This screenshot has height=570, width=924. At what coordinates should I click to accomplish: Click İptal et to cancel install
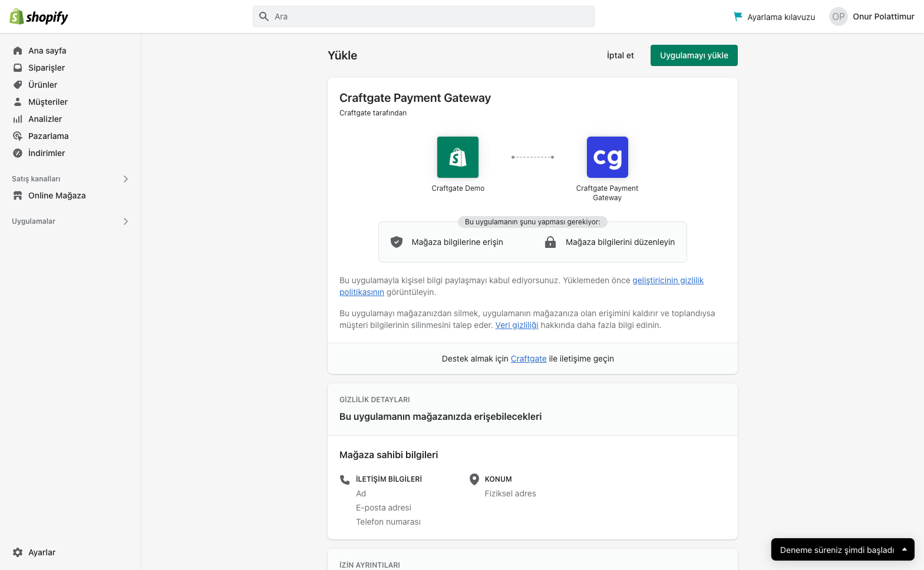(621, 55)
